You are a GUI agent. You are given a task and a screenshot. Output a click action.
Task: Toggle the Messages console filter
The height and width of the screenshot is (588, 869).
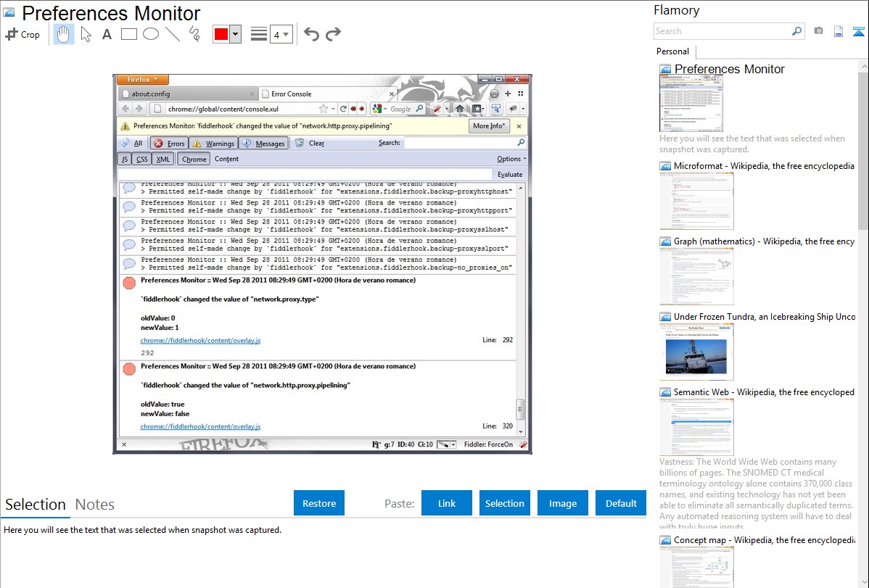coord(264,144)
